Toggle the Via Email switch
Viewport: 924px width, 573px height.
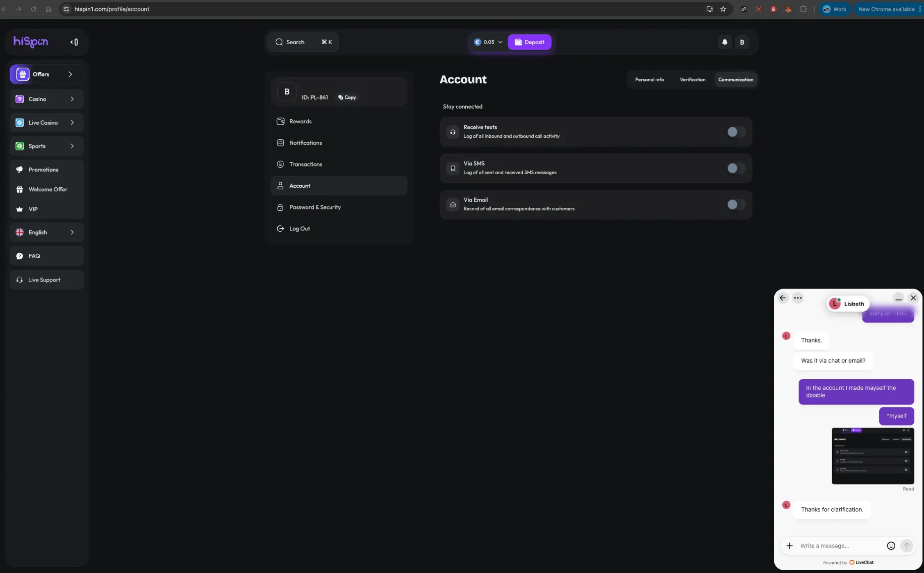[736, 205]
